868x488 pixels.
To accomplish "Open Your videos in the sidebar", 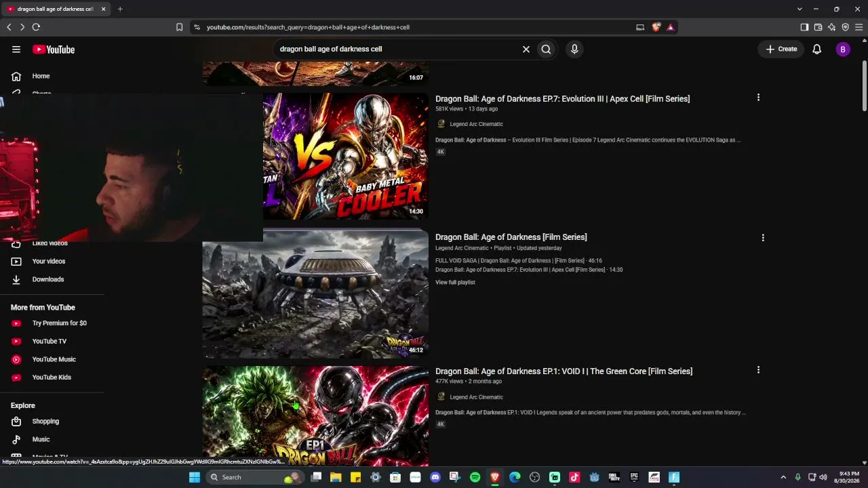I will 52,261.
